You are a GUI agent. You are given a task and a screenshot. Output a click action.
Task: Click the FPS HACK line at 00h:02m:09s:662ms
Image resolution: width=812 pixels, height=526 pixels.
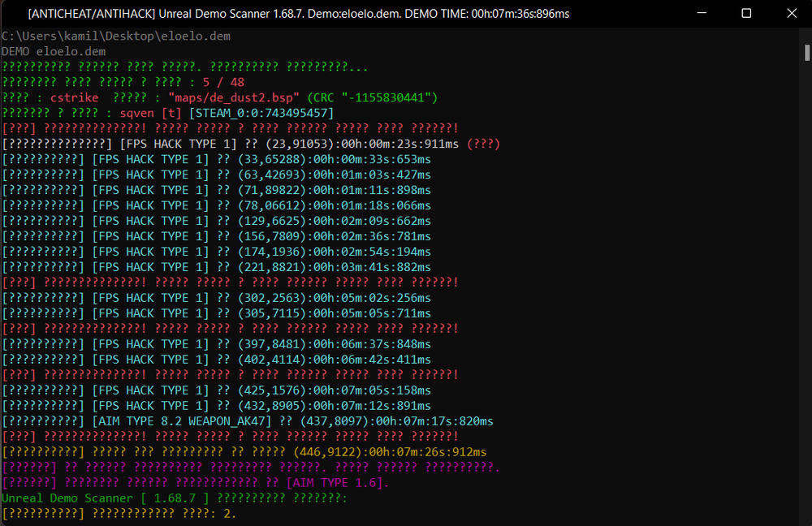pos(217,221)
